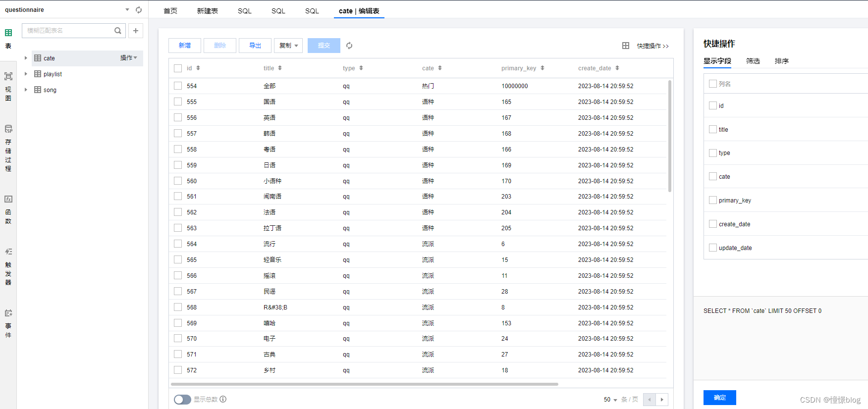This screenshot has height=409, width=868.
Task: Switch to the first SQL tab
Action: click(245, 11)
